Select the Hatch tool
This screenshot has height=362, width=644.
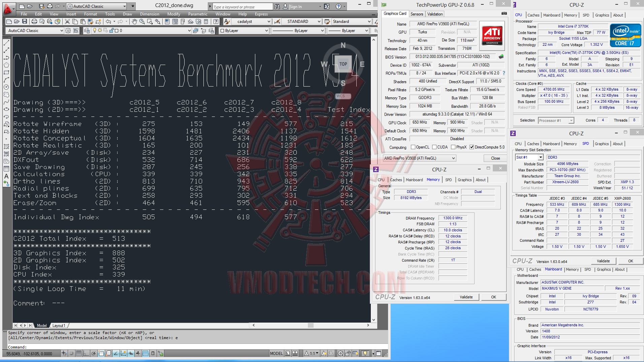(x=6, y=146)
